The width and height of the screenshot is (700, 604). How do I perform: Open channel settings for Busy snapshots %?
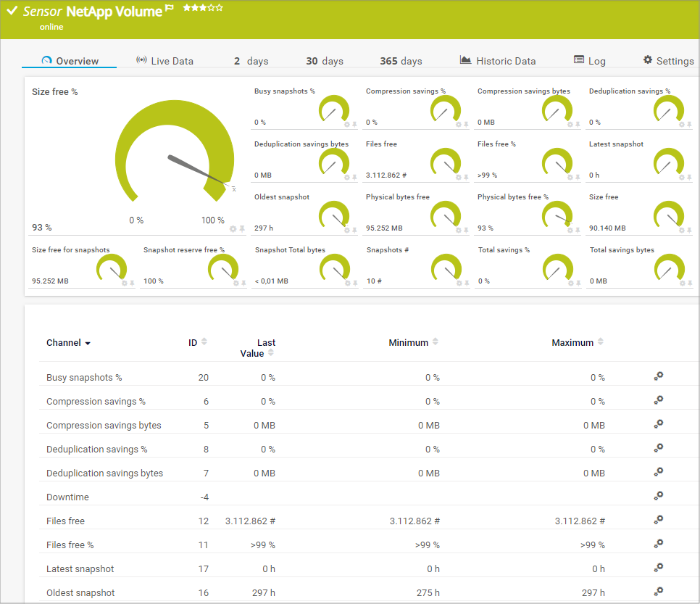click(658, 376)
